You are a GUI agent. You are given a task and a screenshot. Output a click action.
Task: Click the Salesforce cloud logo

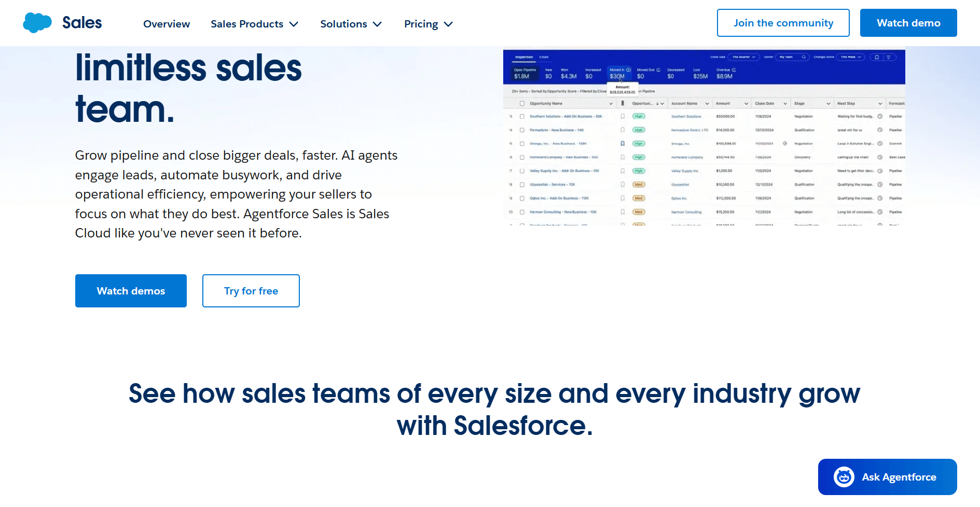37,23
